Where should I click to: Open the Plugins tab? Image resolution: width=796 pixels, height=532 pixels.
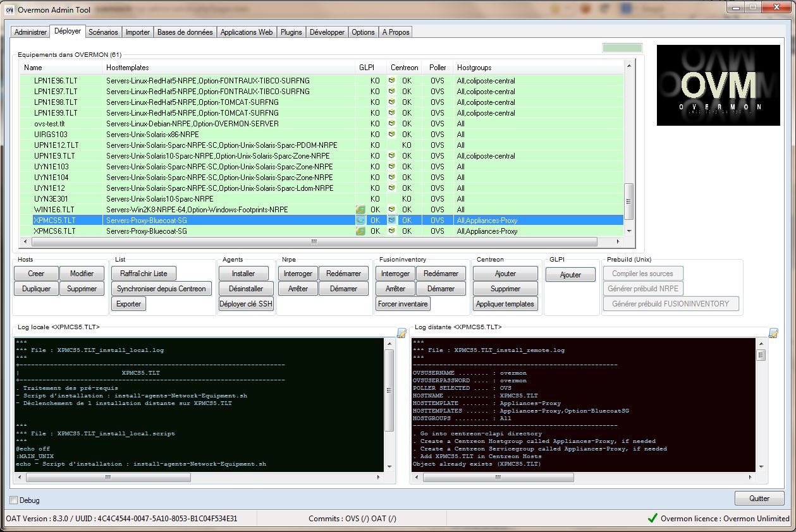click(291, 32)
